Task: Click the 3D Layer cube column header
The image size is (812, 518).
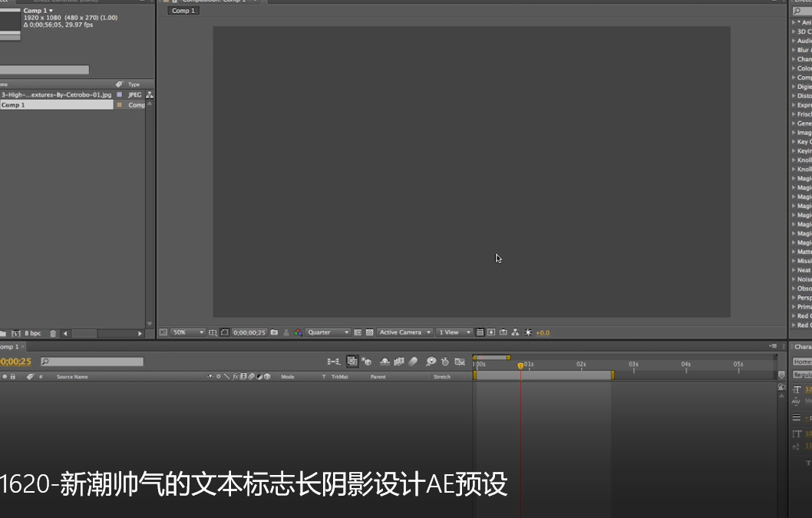Action: [267, 377]
